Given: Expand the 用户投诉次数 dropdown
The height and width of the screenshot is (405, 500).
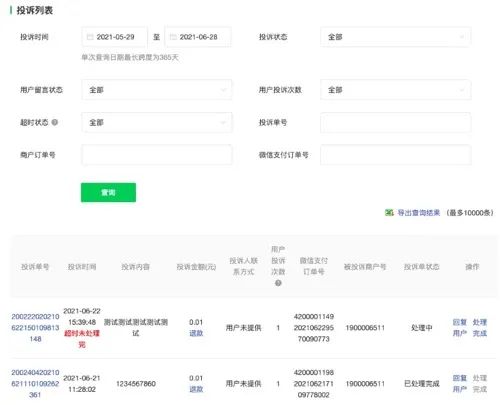Looking at the screenshot, I should pyautogui.click(x=396, y=90).
